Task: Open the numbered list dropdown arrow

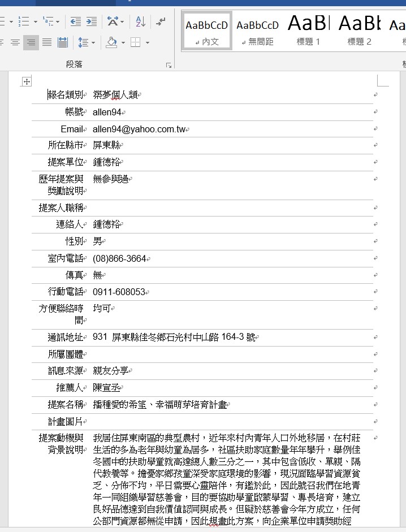Action: click(36, 21)
